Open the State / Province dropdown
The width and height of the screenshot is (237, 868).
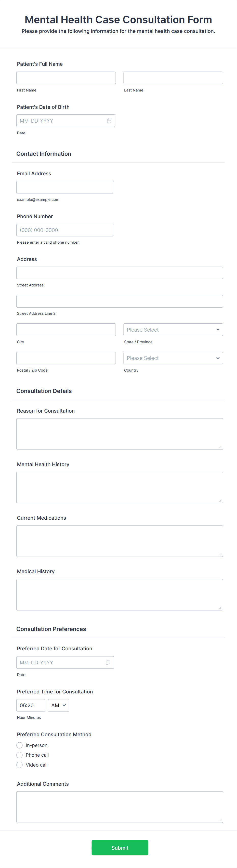point(173,329)
